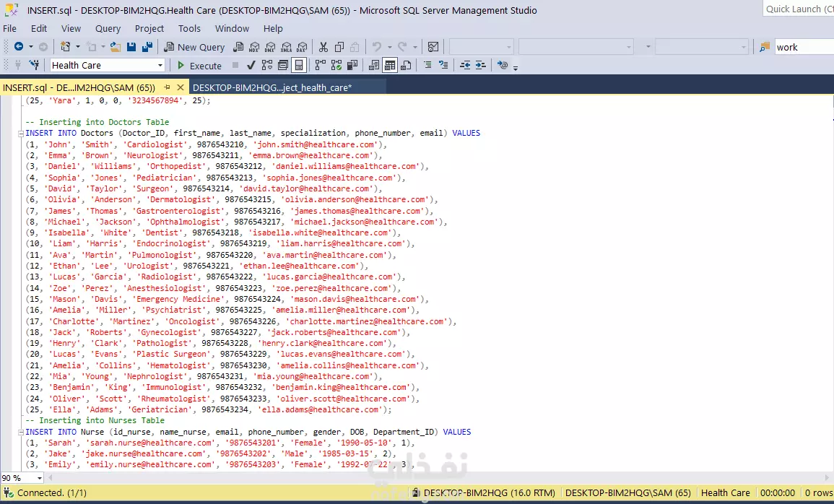Open the Activity Monitor icon

point(433,47)
